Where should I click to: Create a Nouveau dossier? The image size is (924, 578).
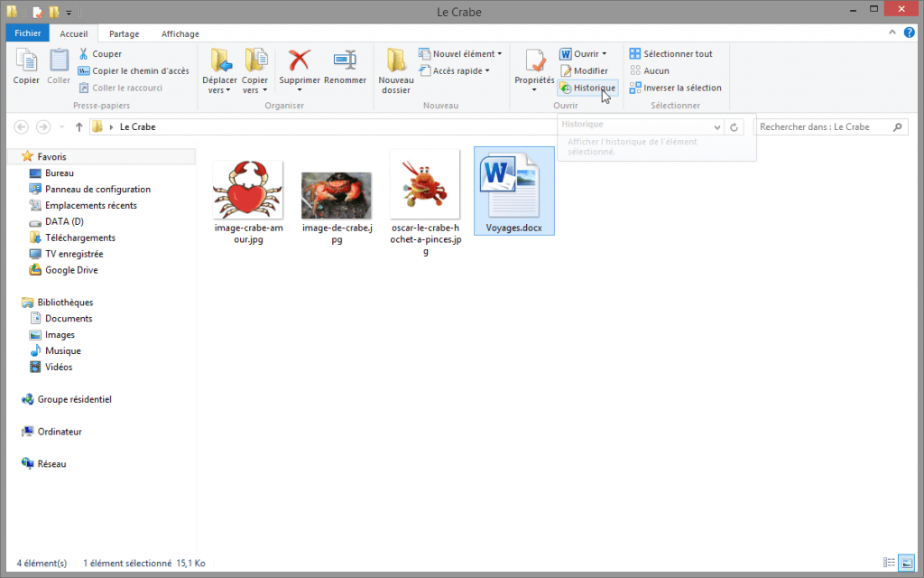coord(396,71)
